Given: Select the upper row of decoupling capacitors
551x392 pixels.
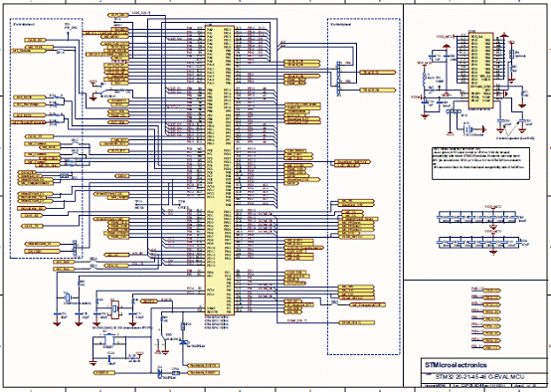Looking at the screenshot, I should pyautogui.click(x=476, y=218).
